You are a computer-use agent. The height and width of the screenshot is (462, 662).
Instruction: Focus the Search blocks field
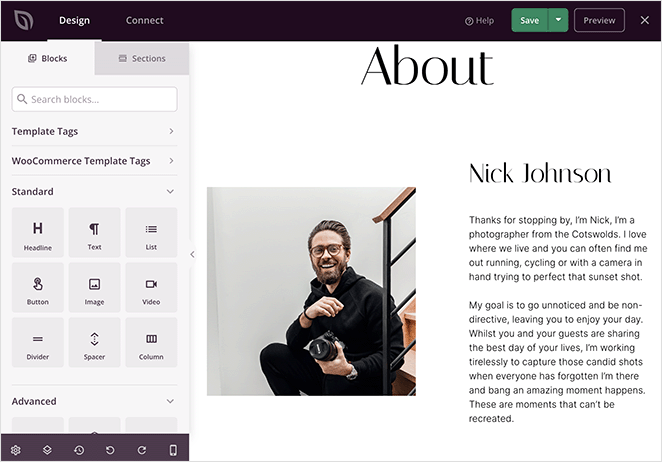pos(94,99)
